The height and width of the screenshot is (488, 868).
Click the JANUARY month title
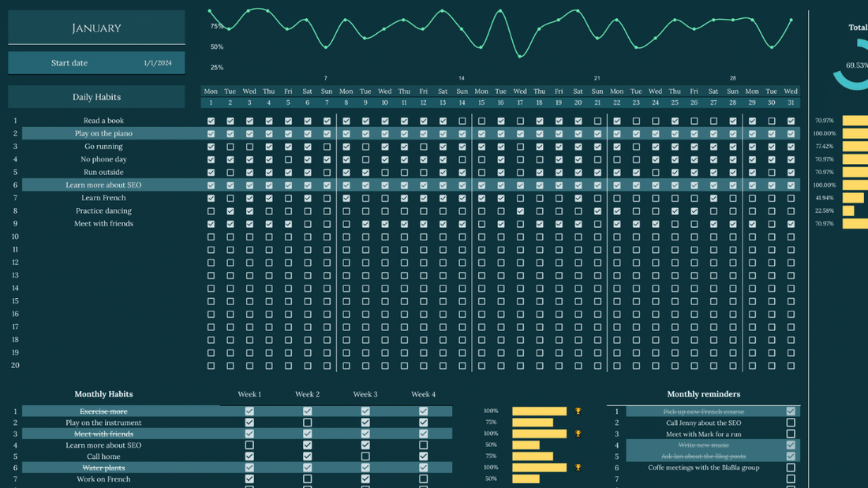(x=96, y=27)
